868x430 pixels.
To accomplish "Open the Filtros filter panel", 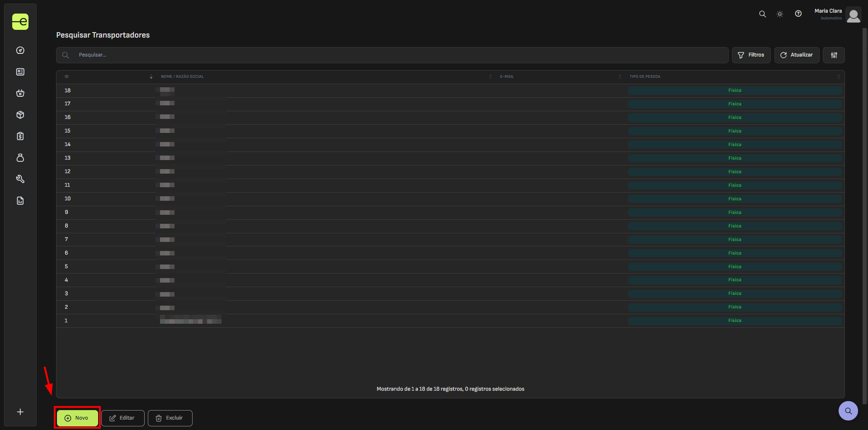I will (x=751, y=55).
